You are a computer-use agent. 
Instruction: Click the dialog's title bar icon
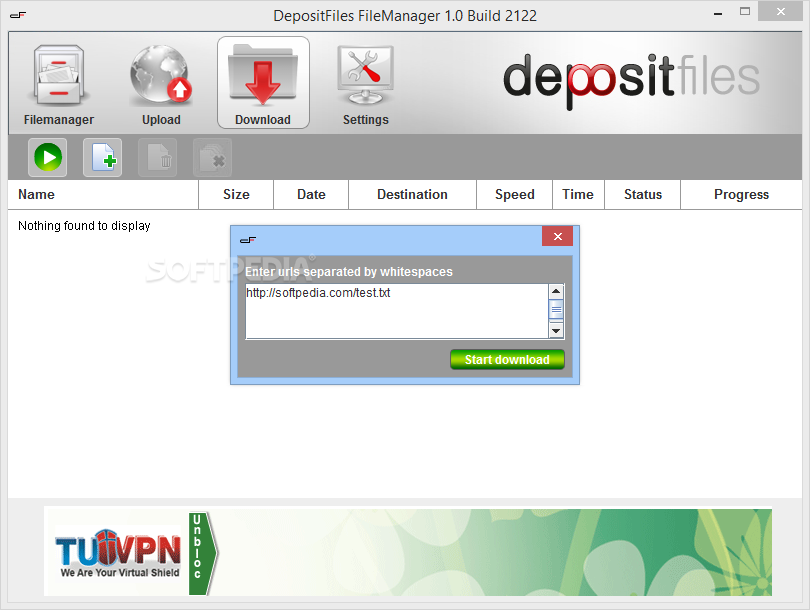[248, 240]
